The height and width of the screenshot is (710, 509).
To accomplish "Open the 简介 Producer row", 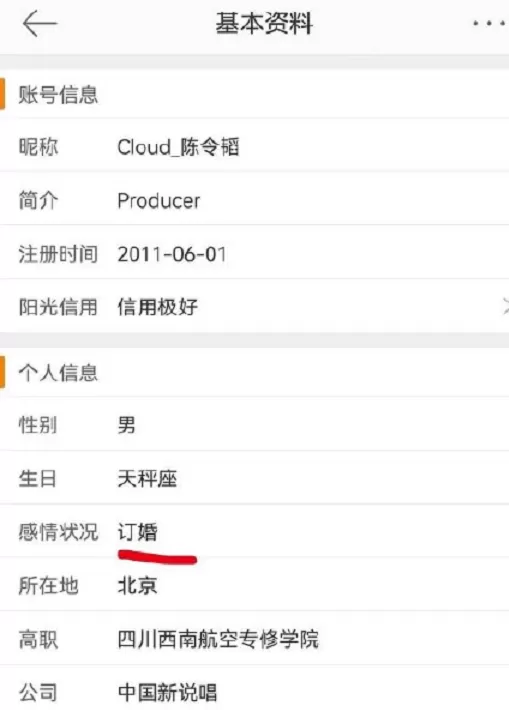I will click(x=254, y=200).
